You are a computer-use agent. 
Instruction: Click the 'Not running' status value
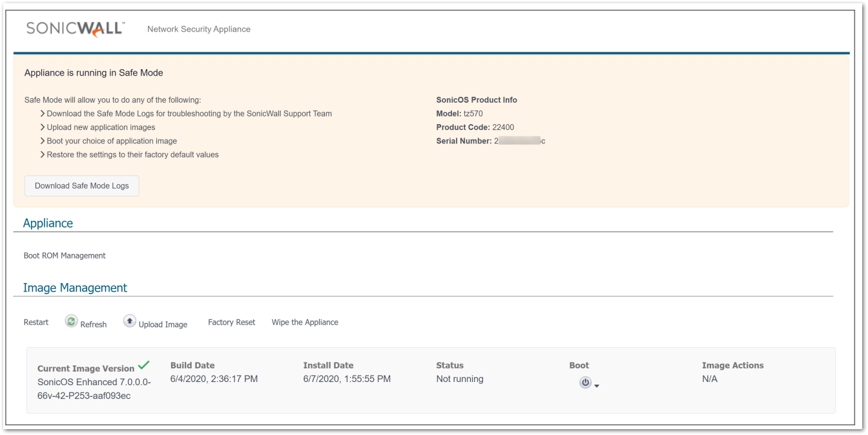(460, 379)
